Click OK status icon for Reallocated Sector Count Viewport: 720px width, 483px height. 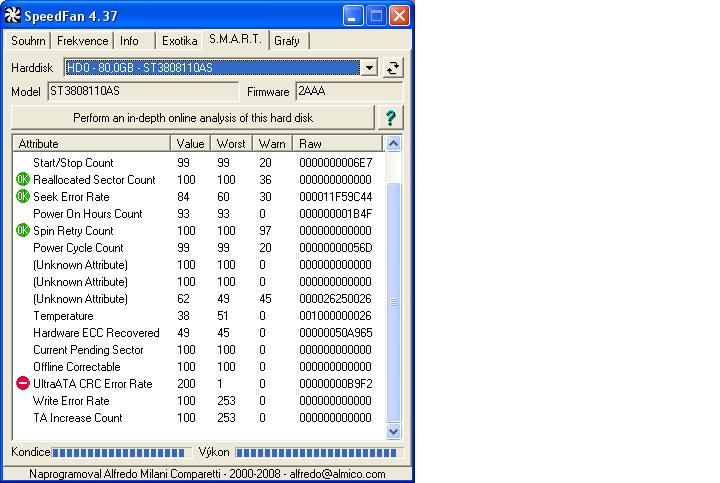pyautogui.click(x=22, y=180)
